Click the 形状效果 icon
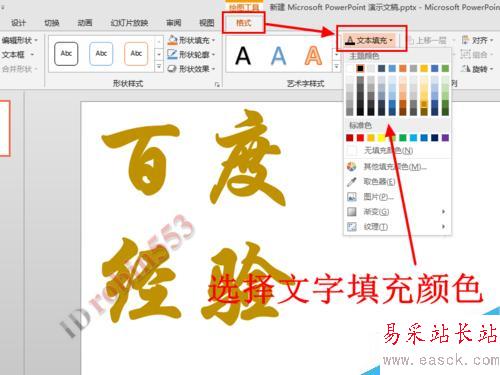 click(172, 69)
